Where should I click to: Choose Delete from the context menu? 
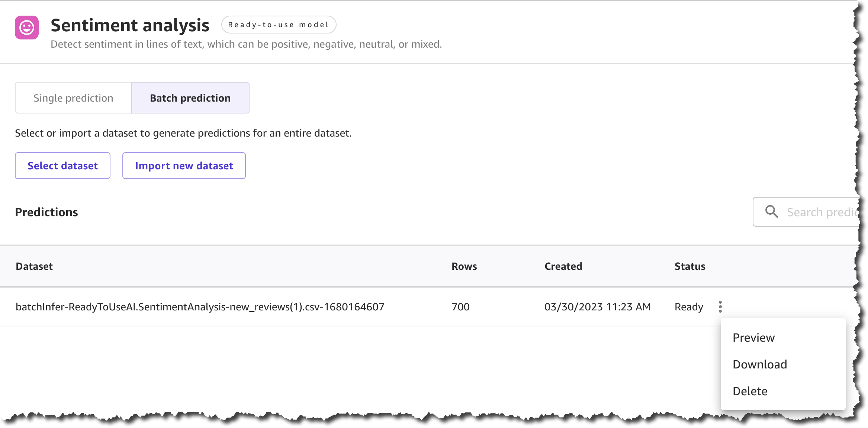point(750,391)
